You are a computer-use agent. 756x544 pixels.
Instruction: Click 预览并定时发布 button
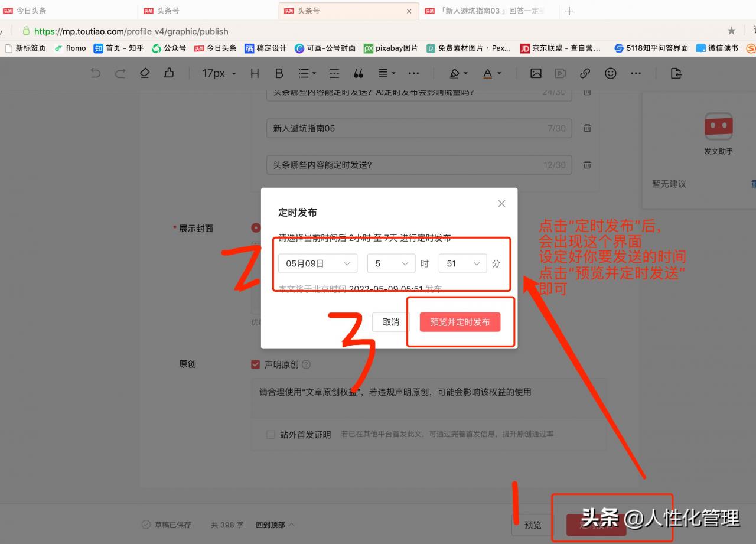coord(460,322)
